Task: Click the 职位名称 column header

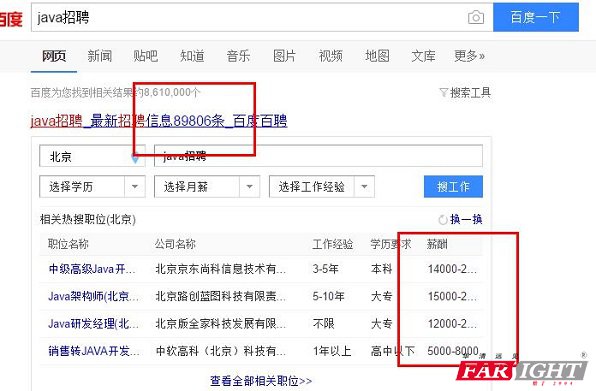Action: click(68, 244)
